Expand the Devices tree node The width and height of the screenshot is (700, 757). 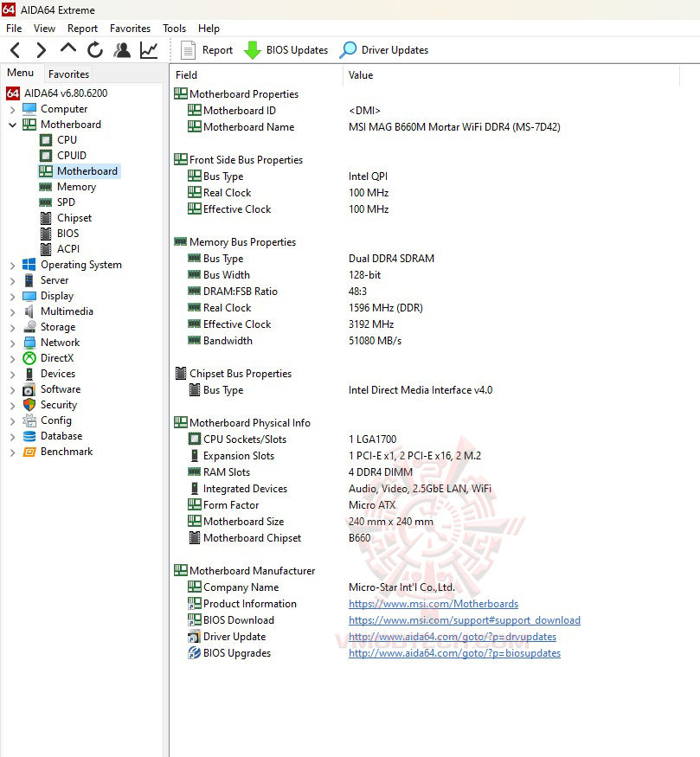click(13, 375)
